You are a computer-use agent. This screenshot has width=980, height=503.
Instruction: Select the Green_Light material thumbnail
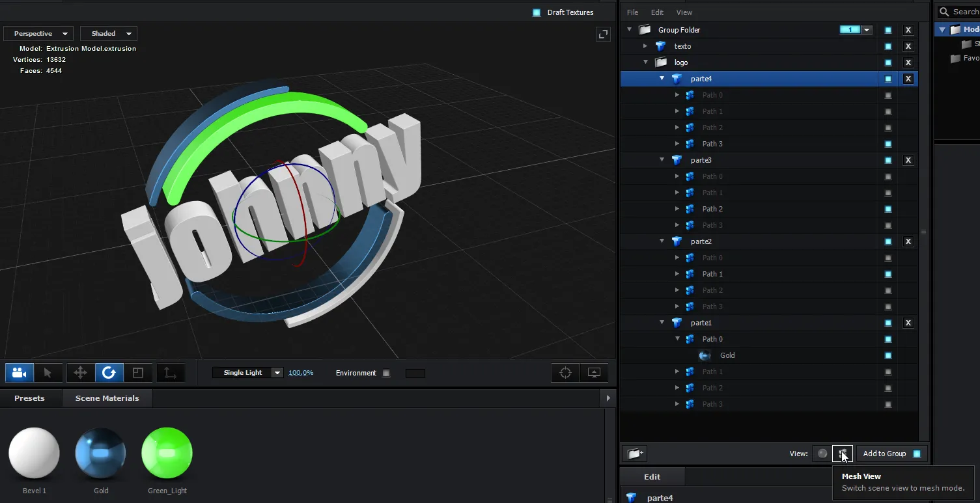pyautogui.click(x=167, y=453)
